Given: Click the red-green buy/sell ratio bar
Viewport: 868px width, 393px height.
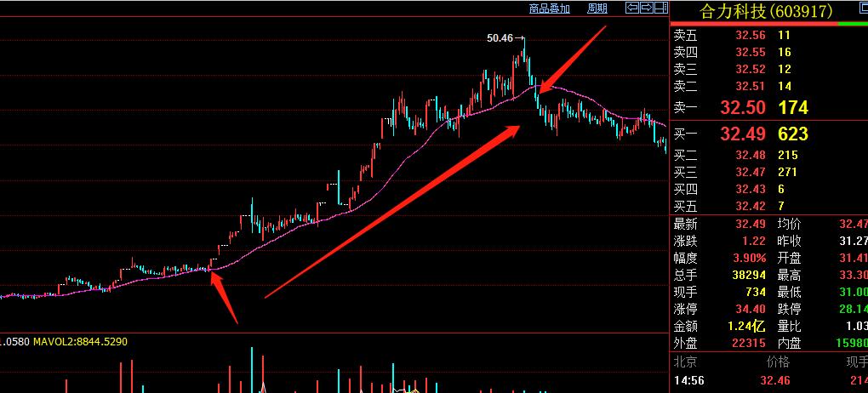Looking at the screenshot, I should pyautogui.click(x=769, y=24).
